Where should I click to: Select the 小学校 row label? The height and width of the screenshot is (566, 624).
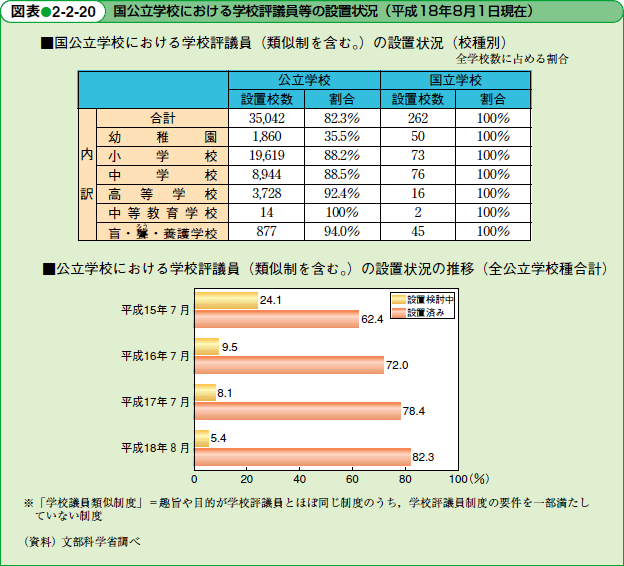162,156
